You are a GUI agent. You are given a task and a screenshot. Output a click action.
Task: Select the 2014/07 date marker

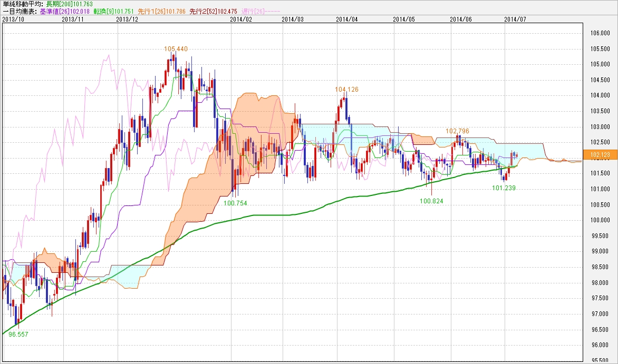coord(515,19)
